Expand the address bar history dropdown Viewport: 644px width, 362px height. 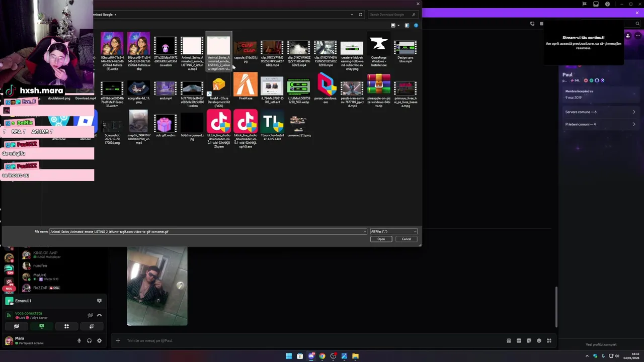point(352,15)
